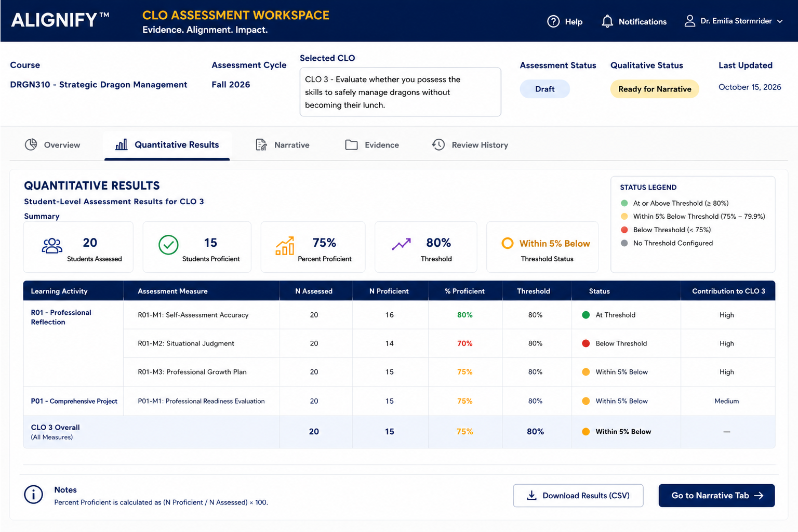Go to Narrative Tab

point(717,496)
